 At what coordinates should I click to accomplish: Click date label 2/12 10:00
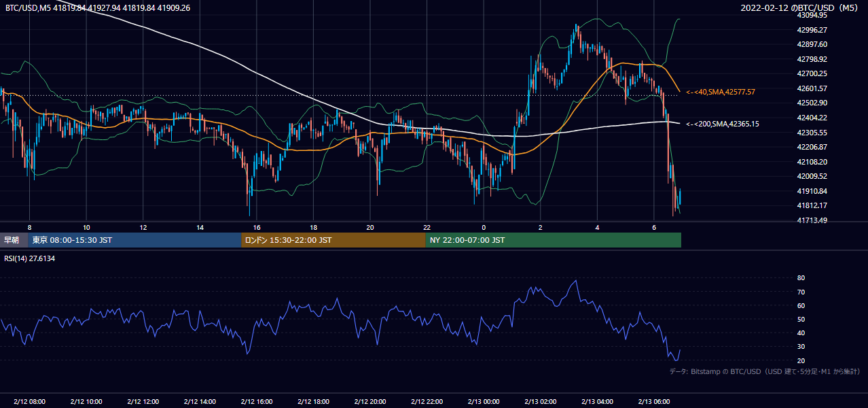(x=86, y=402)
